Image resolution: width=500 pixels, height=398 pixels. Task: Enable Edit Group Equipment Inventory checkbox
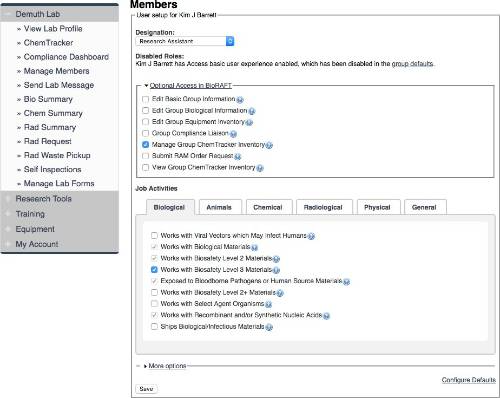(145, 122)
